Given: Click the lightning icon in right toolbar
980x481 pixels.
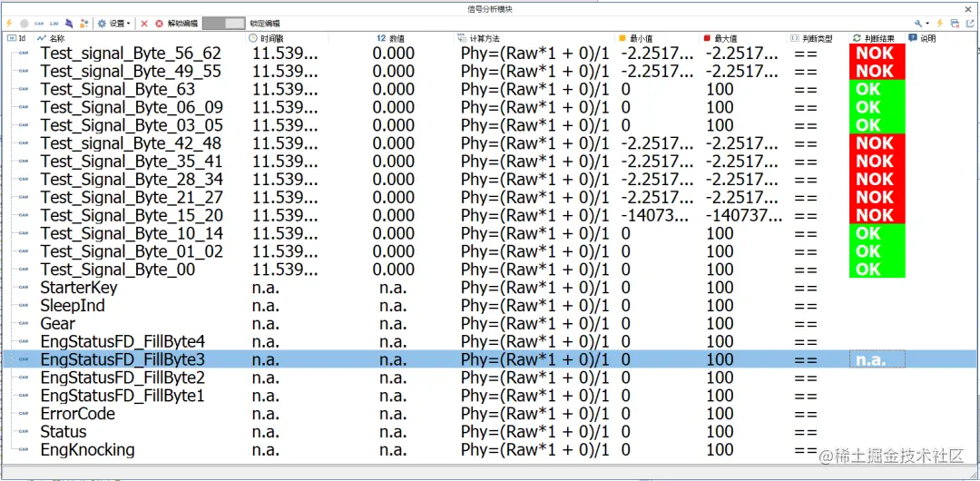Looking at the screenshot, I should coord(939,24).
